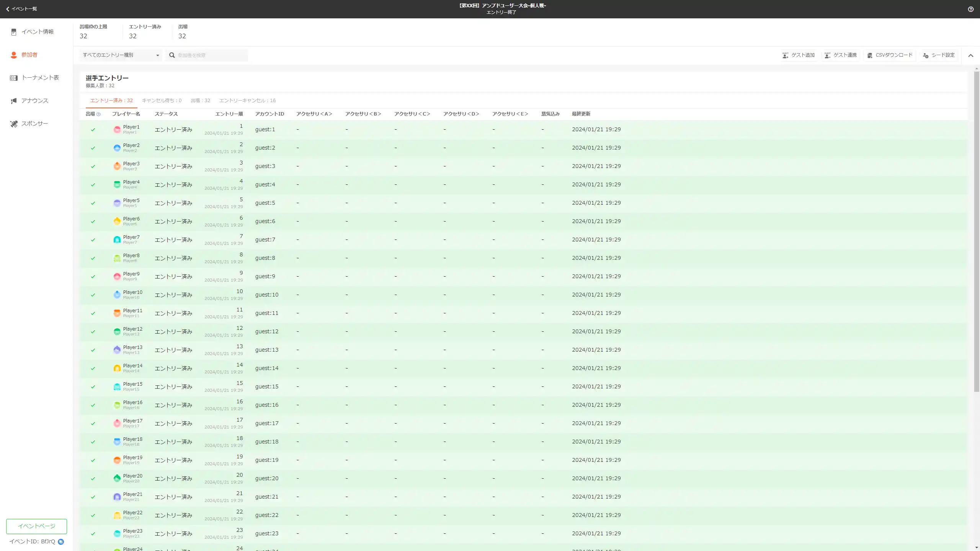This screenshot has height=551, width=980.
Task: Click Player9's avatar icon
Action: tap(117, 276)
